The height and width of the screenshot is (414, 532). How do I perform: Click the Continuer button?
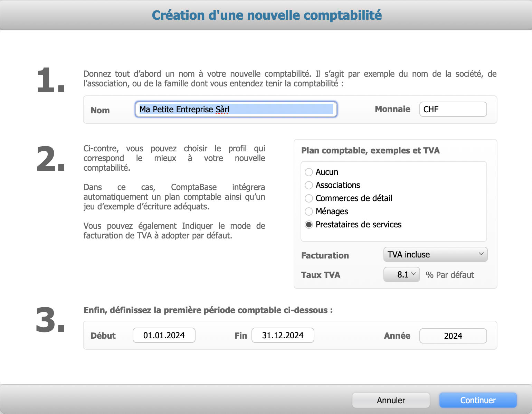click(478, 400)
